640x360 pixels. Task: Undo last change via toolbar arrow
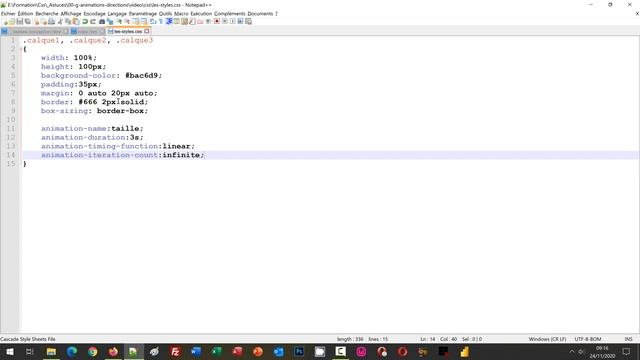[x=85, y=21]
